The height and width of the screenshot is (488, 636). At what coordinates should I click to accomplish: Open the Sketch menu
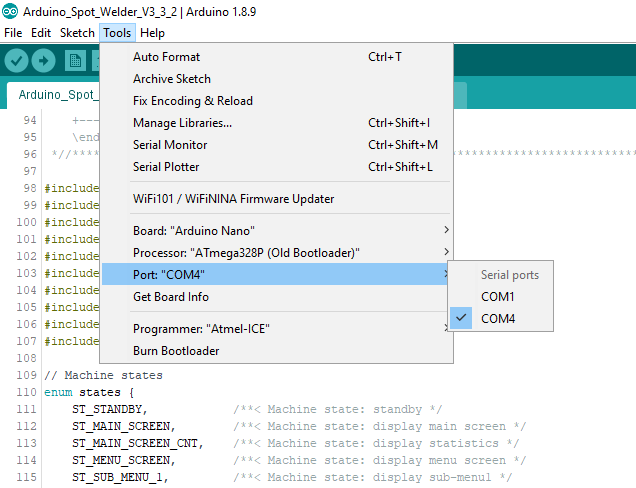pyautogui.click(x=77, y=33)
